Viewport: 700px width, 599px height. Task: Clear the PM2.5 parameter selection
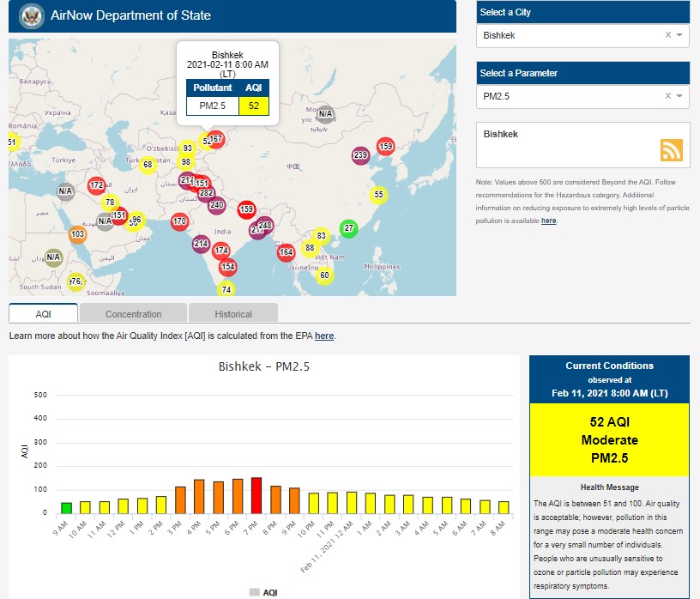tap(668, 96)
